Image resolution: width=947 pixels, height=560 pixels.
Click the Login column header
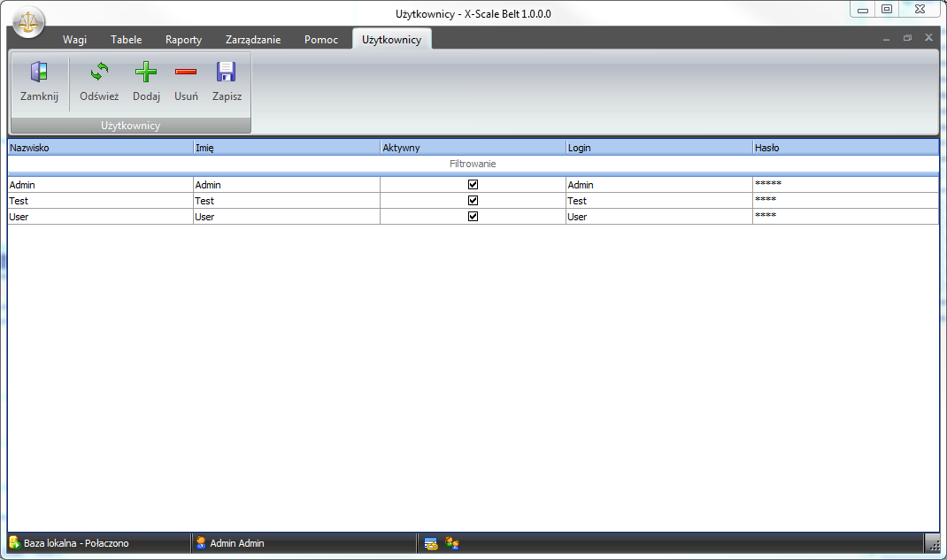coord(658,148)
